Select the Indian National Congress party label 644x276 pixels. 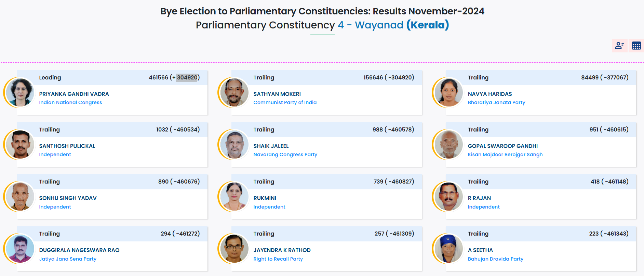(70, 102)
